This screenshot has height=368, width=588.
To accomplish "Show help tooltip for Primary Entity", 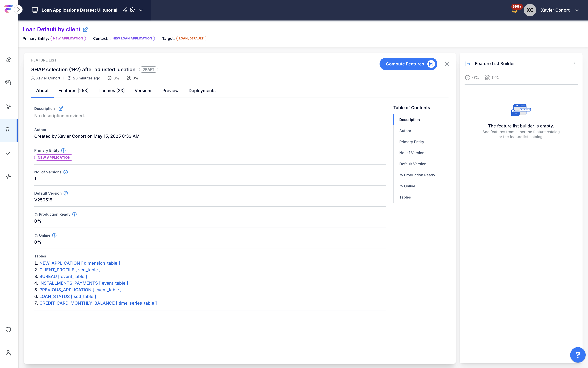I will pyautogui.click(x=64, y=150).
